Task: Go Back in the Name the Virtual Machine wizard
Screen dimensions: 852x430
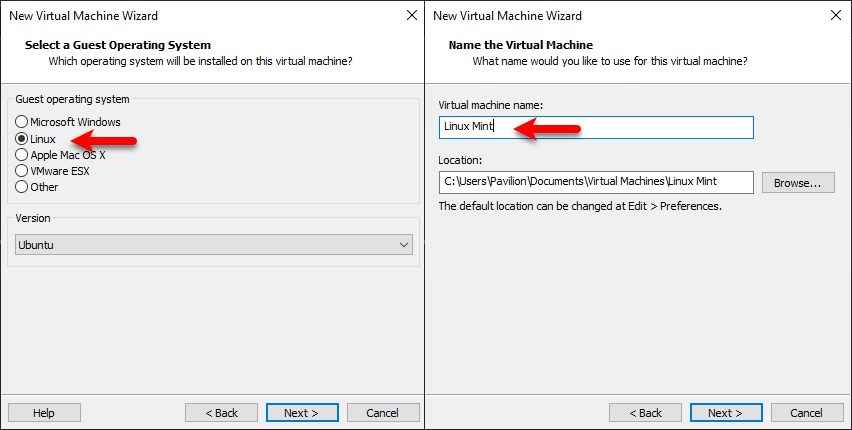Action: click(x=645, y=413)
